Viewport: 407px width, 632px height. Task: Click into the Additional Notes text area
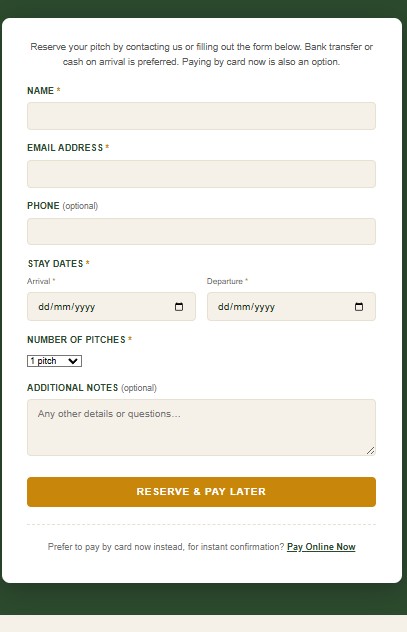[x=201, y=428]
